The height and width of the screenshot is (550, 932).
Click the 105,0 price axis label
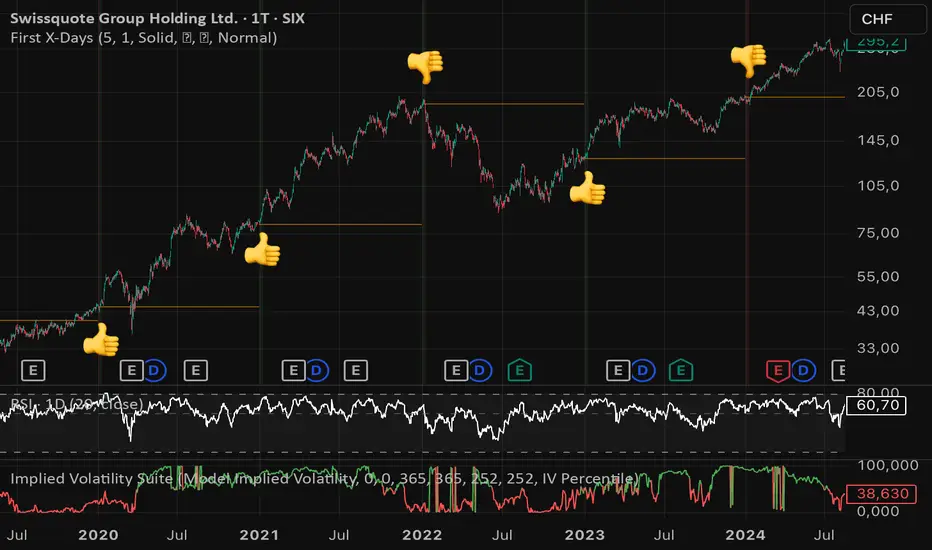(878, 186)
